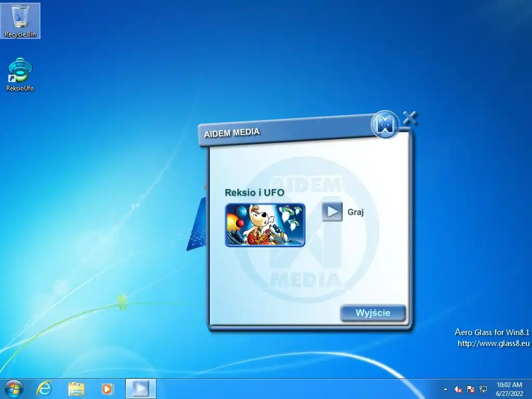Show hidden system tray icons

(x=445, y=389)
